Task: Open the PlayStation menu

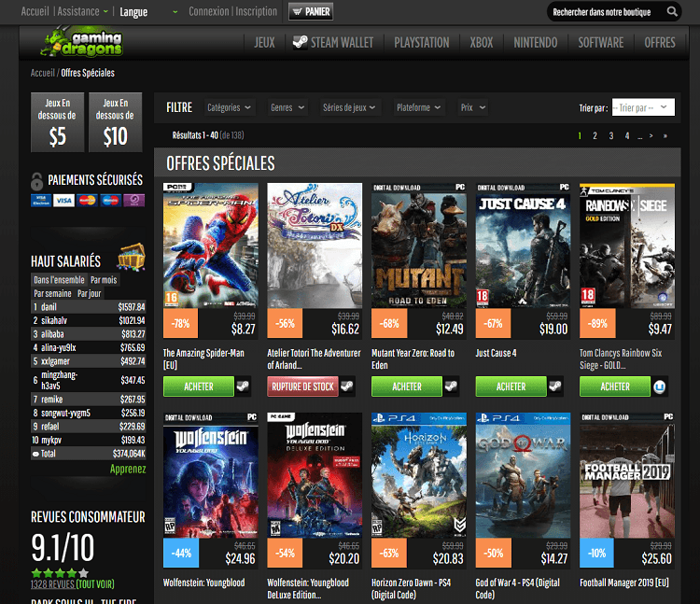Action: click(422, 43)
